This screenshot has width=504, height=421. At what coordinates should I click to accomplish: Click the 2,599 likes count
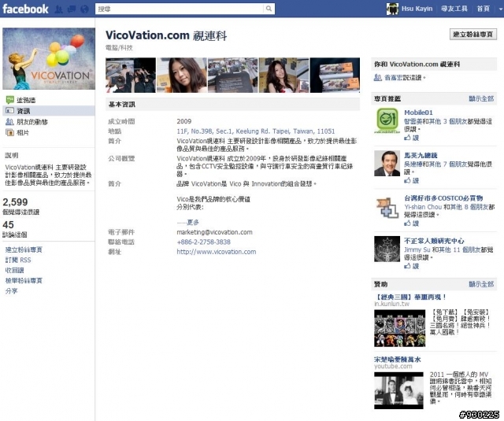[x=15, y=202]
